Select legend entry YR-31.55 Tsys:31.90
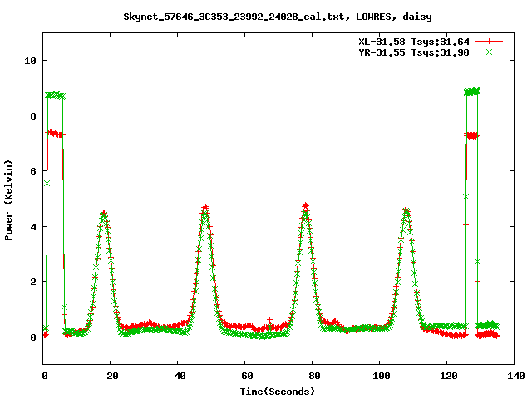Image resolution: width=532 pixels, height=399 pixels. click(414, 52)
